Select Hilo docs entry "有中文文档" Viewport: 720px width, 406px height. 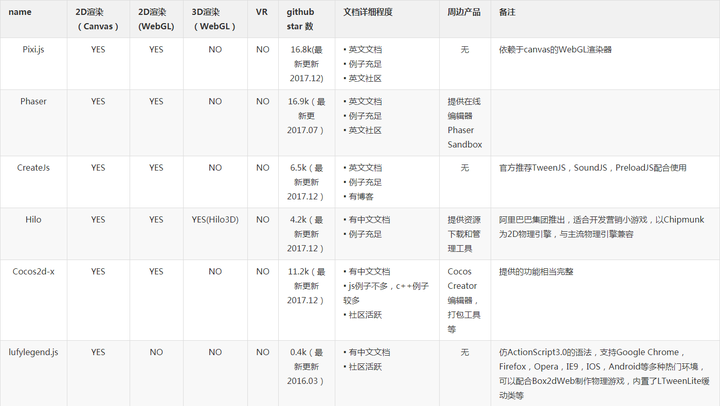click(x=367, y=220)
